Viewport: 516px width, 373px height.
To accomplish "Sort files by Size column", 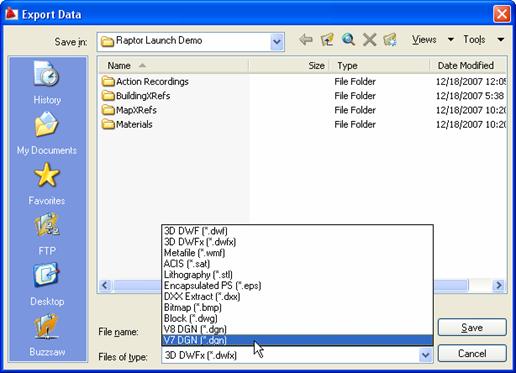I will [289, 66].
